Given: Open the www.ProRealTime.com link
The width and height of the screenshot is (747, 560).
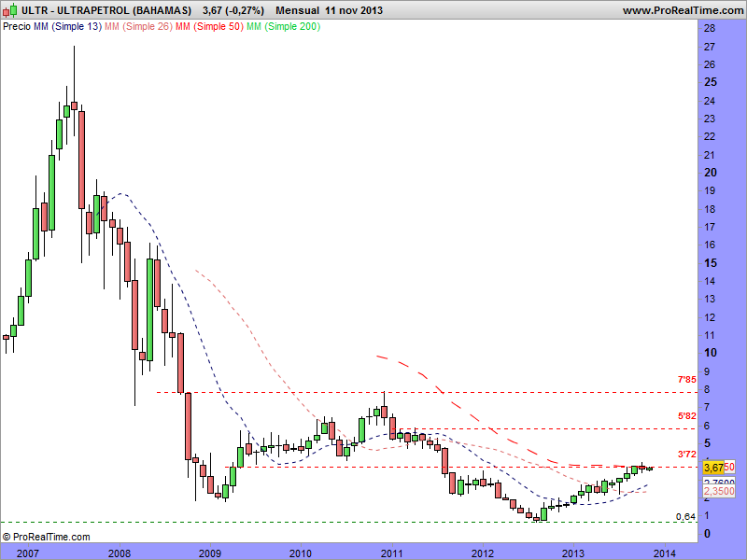Looking at the screenshot, I should [683, 10].
